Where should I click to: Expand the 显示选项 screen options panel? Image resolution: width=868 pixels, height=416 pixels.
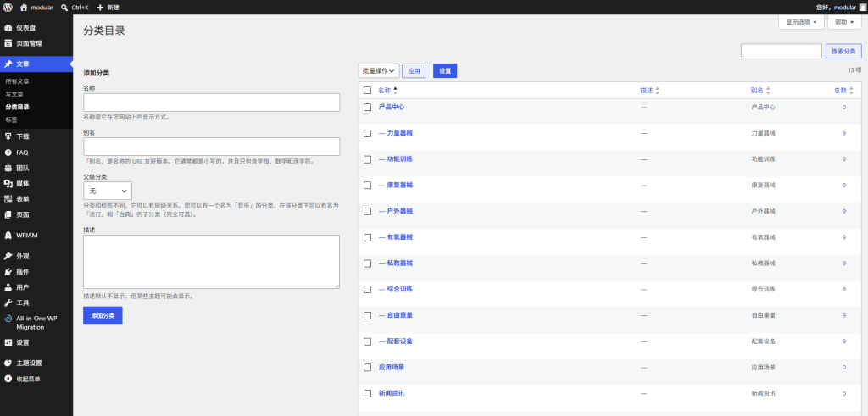pos(802,22)
